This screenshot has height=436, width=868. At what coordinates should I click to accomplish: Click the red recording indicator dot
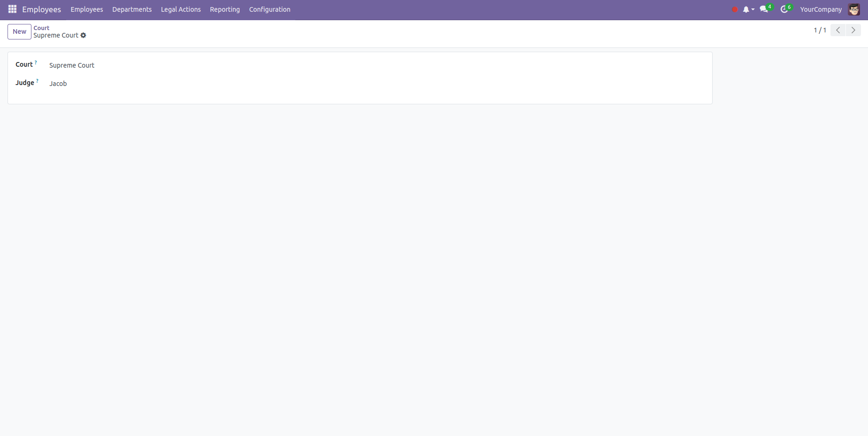(x=735, y=9)
